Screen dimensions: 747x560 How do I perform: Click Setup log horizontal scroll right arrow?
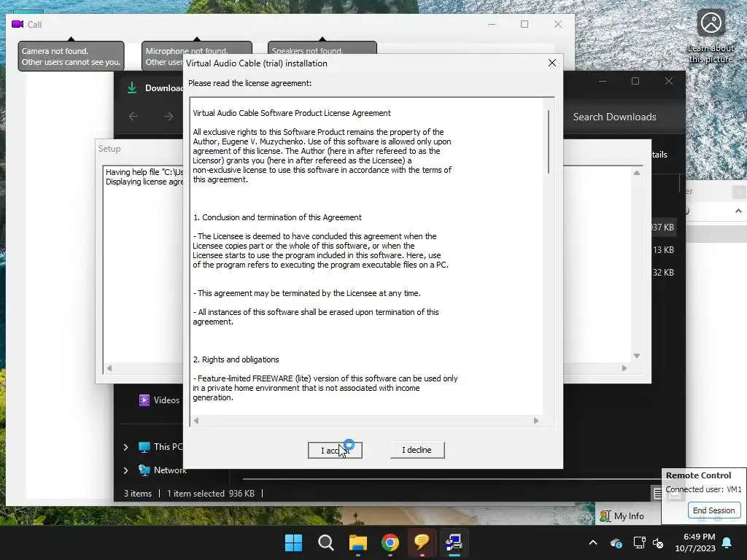pos(624,367)
